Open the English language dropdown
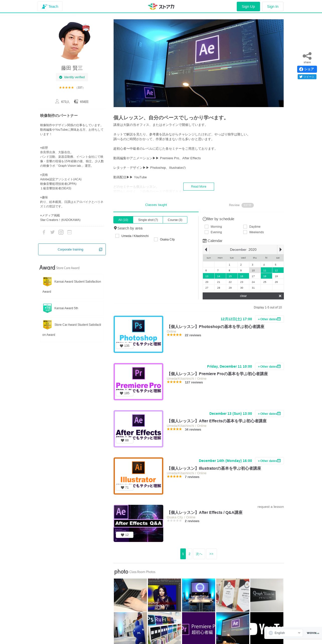The image size is (322, 644). [x=284, y=633]
